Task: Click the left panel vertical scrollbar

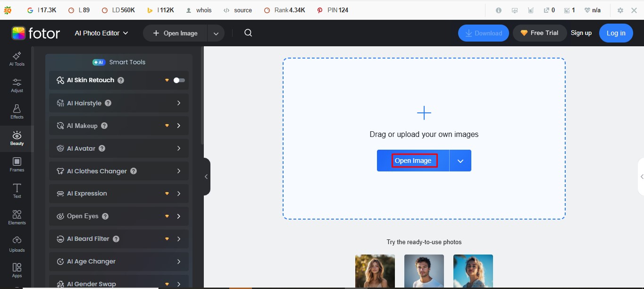Action: [x=202, y=94]
